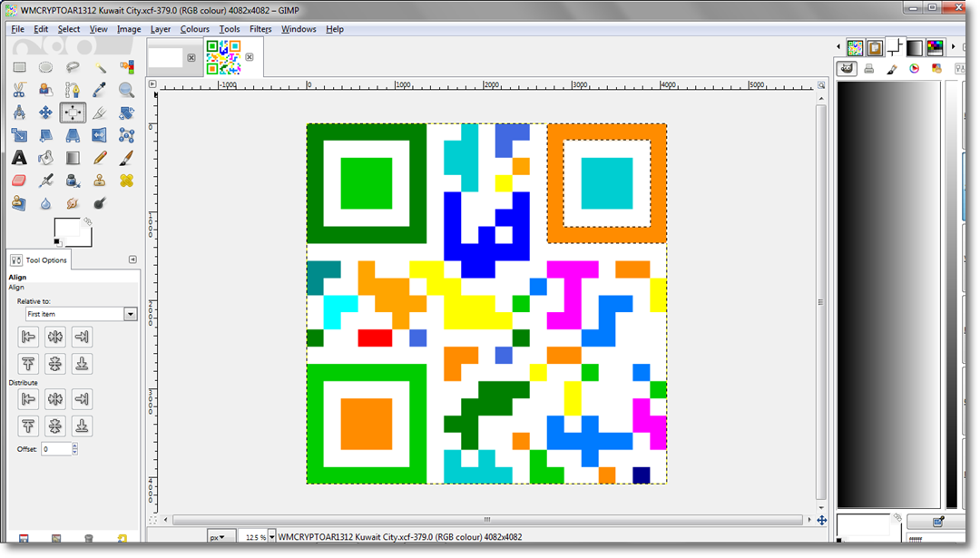The width and height of the screenshot is (980, 558).
Task: Select the Eraser tool
Action: tap(19, 181)
